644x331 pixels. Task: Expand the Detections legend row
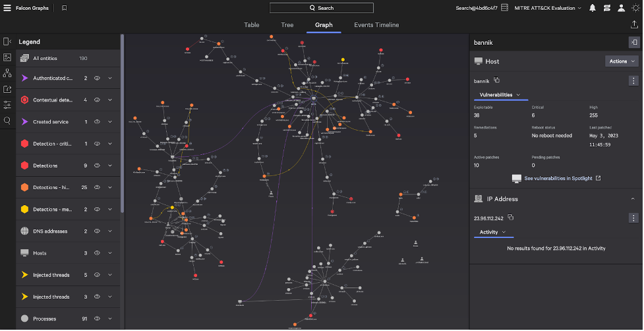(110, 165)
